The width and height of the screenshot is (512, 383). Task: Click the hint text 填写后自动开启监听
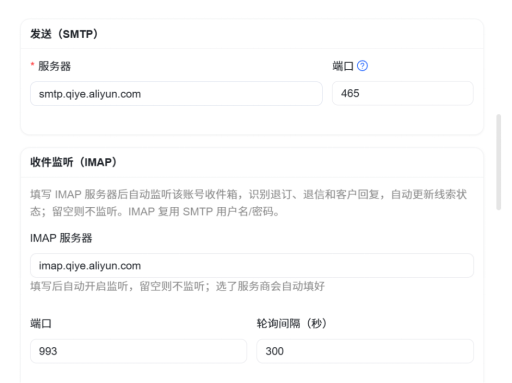[177, 286]
